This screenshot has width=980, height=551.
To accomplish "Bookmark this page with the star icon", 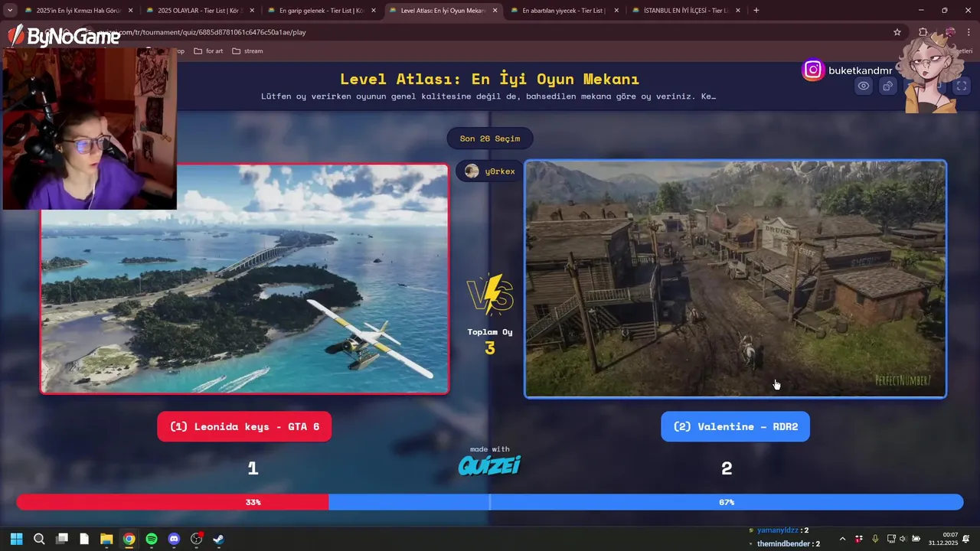I will pyautogui.click(x=897, y=32).
